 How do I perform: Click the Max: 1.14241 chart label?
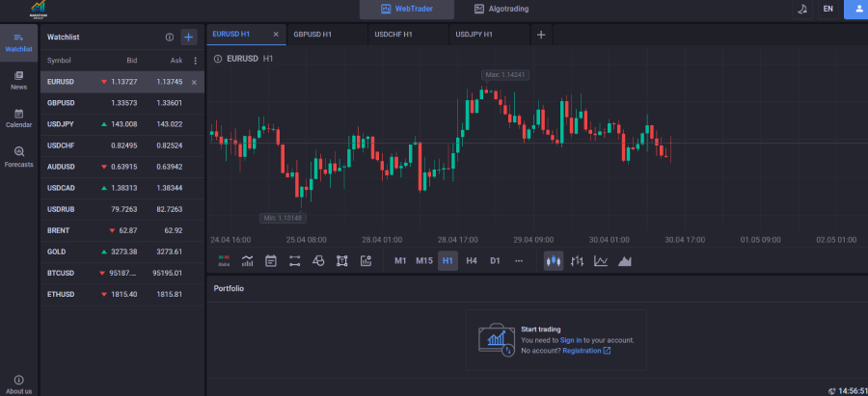coord(504,74)
